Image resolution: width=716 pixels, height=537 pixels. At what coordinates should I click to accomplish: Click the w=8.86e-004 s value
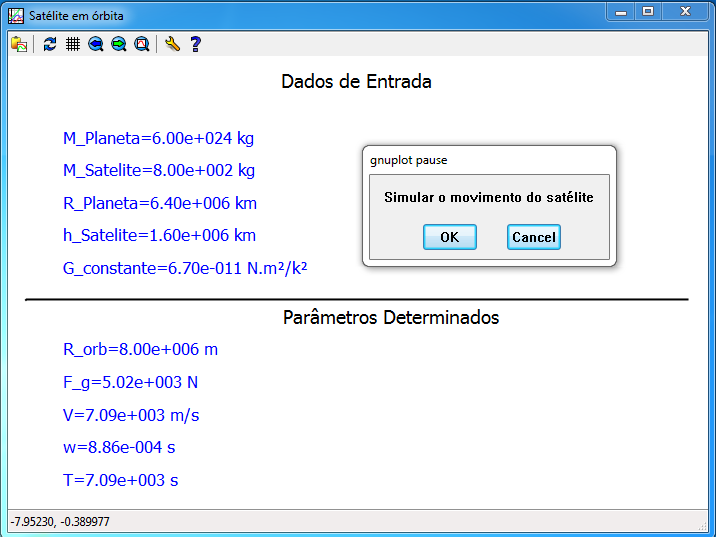click(119, 448)
